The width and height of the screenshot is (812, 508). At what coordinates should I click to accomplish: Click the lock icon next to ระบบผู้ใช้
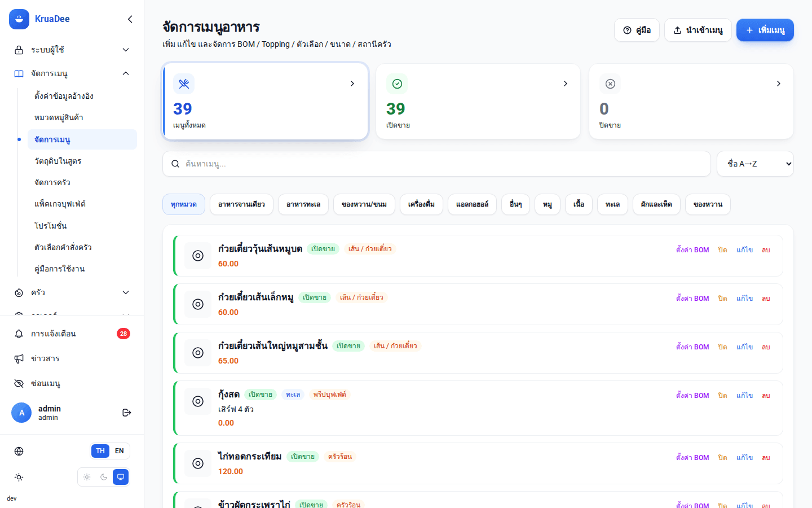click(19, 50)
